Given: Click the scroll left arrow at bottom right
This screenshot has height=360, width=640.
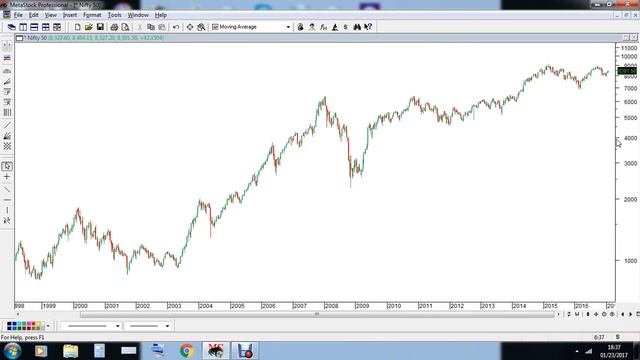Looking at the screenshot, I should [x=622, y=314].
